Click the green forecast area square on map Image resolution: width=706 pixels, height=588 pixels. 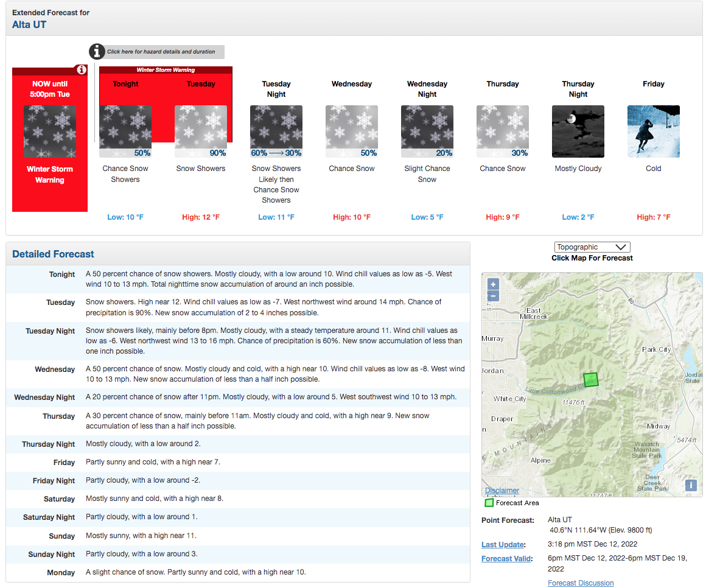591,380
